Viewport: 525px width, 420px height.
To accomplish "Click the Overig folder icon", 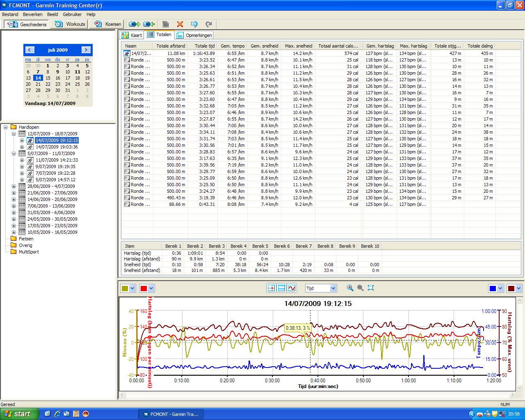I will pos(14,245).
